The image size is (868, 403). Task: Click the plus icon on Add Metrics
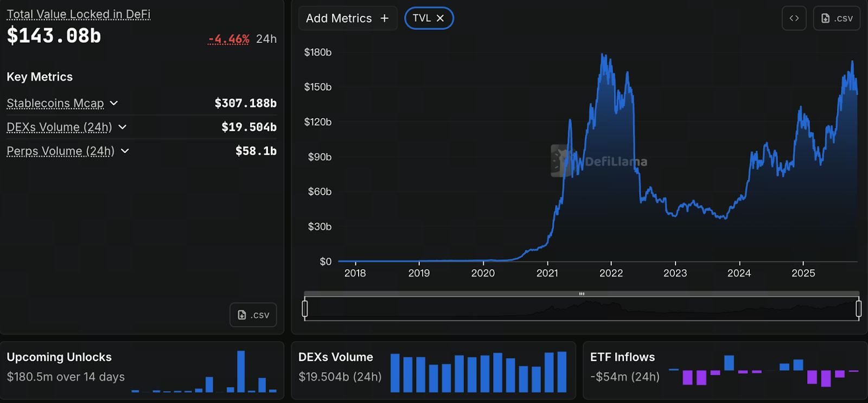[385, 18]
